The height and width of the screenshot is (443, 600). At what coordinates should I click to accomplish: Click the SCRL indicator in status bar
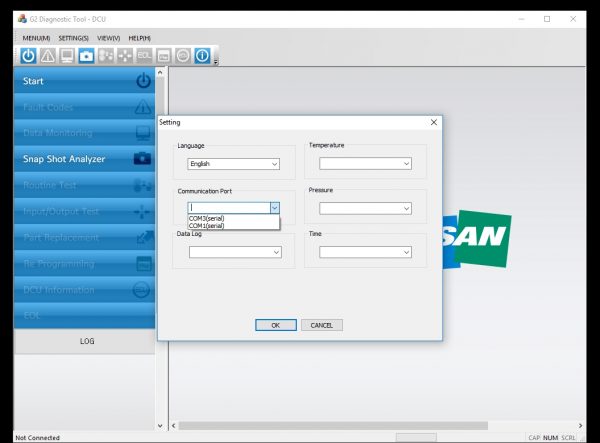568,438
